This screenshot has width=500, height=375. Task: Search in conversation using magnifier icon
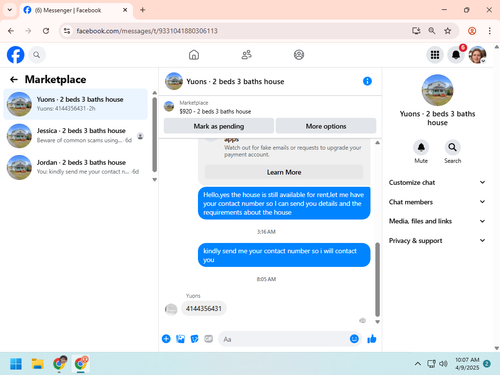click(452, 147)
